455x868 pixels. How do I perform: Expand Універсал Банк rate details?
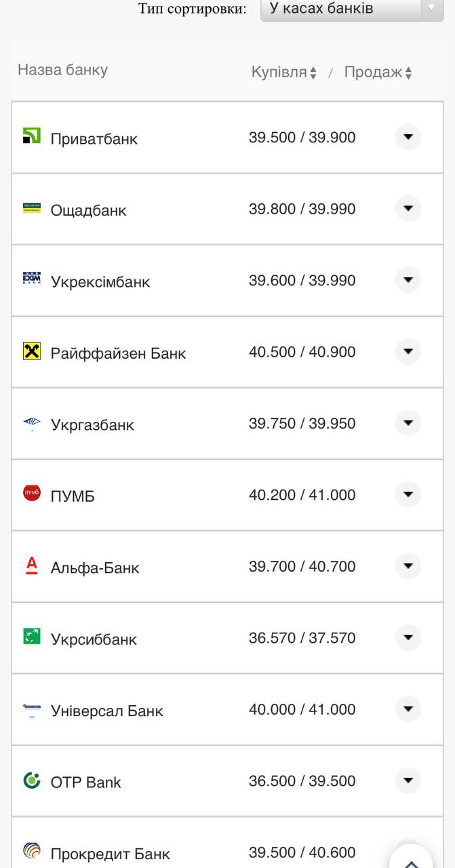[x=408, y=709]
